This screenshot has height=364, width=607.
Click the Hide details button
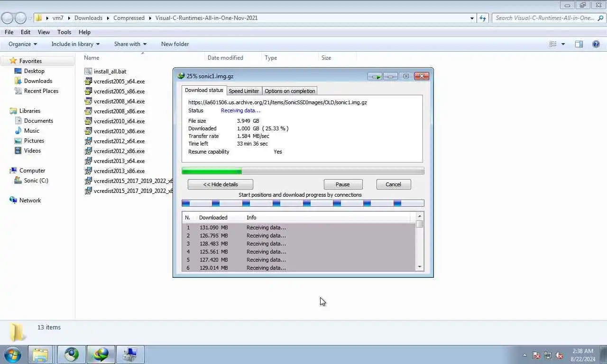[x=221, y=184]
